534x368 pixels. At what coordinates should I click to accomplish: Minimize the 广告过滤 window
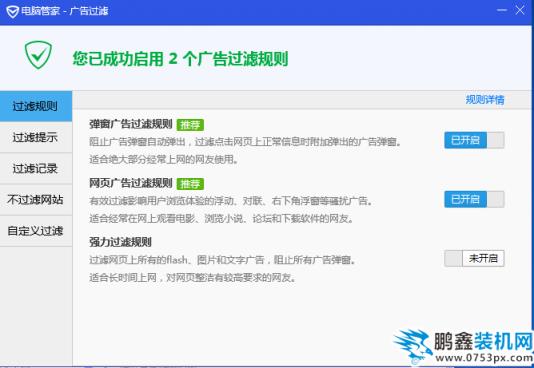pyautogui.click(x=502, y=10)
